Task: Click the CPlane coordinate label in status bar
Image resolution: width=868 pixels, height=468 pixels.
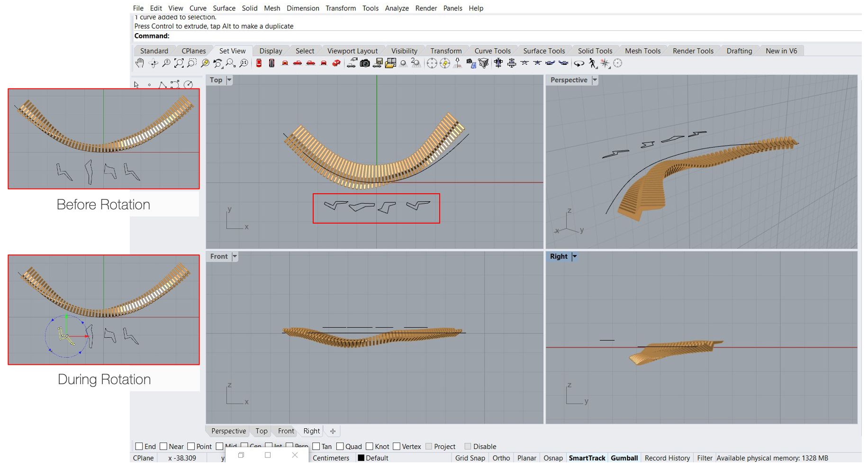Action: click(143, 458)
